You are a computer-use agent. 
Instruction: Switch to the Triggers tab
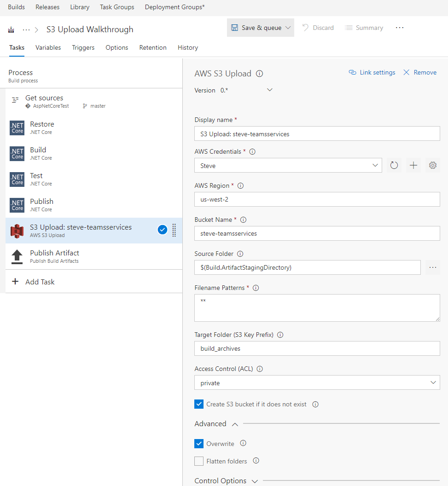pos(83,48)
